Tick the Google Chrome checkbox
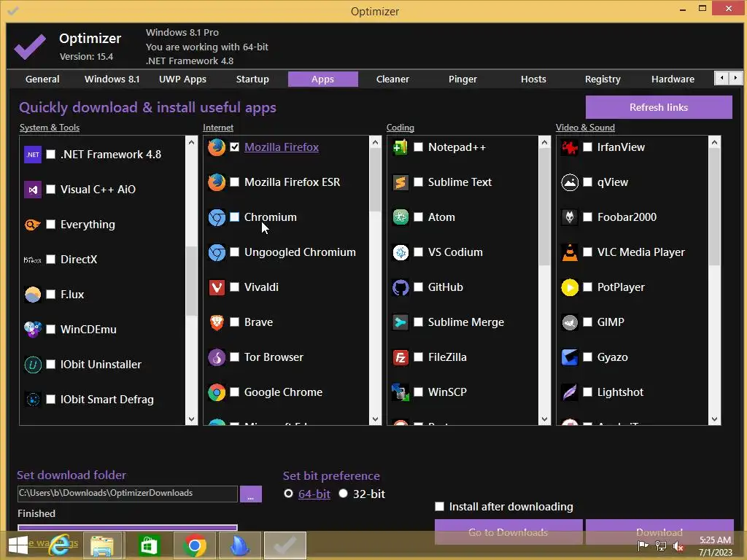This screenshot has height=560, width=747. [x=234, y=392]
